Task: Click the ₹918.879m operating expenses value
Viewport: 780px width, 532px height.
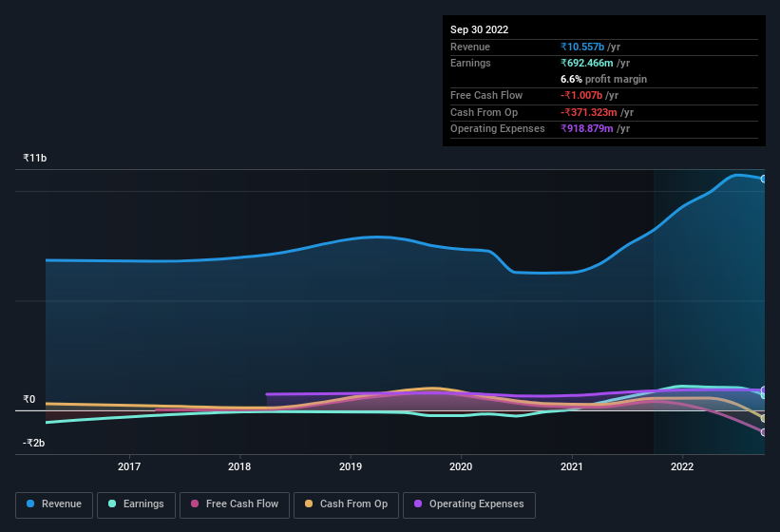Action: click(x=587, y=128)
